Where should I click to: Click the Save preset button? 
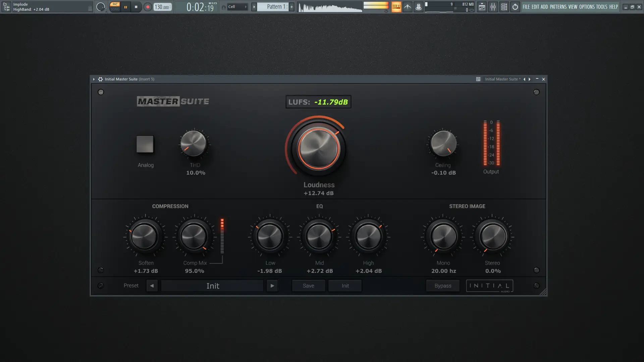click(308, 286)
